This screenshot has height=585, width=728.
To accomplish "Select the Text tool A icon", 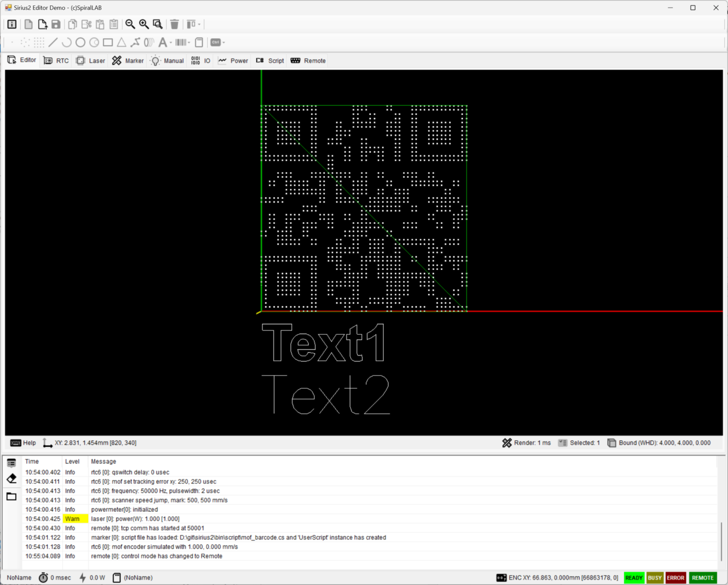I will (162, 42).
